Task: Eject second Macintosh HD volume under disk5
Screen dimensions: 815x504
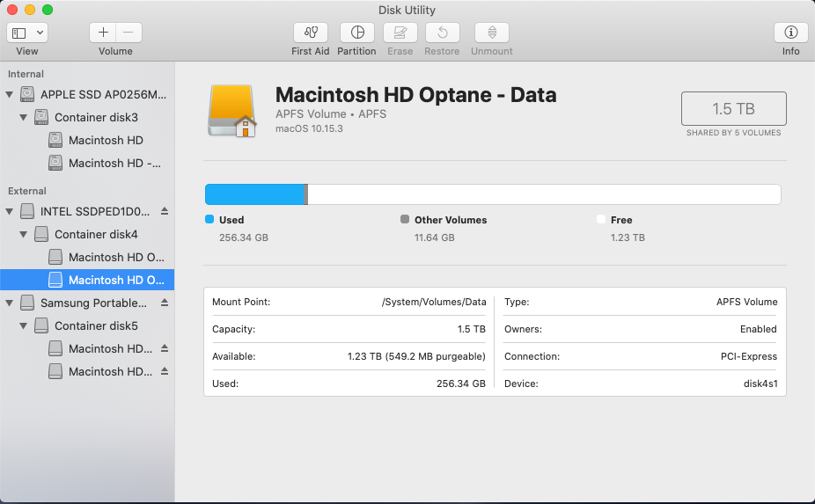Action: point(165,371)
